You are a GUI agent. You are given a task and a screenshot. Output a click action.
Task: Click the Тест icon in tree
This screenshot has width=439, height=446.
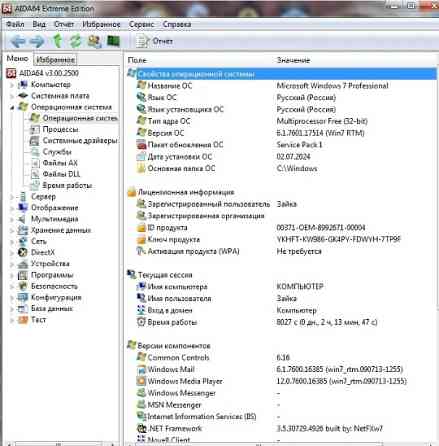(x=23, y=320)
